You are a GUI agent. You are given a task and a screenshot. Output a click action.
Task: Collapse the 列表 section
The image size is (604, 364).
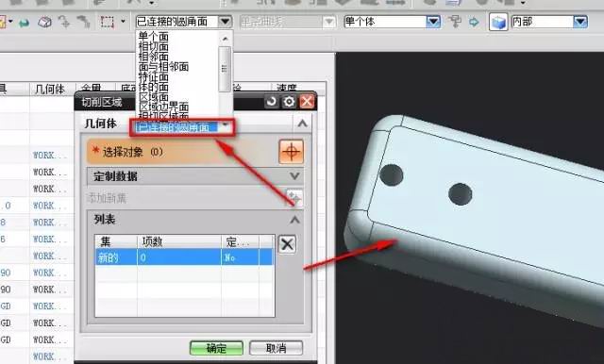(294, 220)
